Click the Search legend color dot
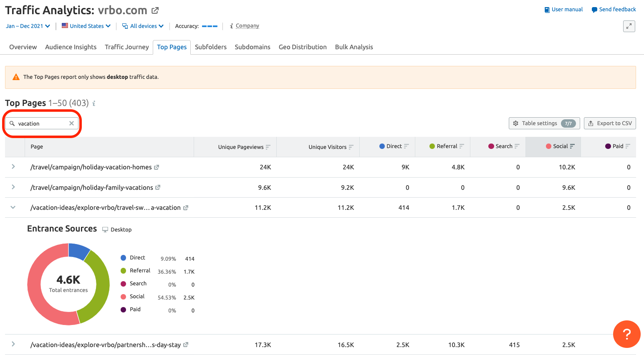The image size is (644, 355). point(123,284)
